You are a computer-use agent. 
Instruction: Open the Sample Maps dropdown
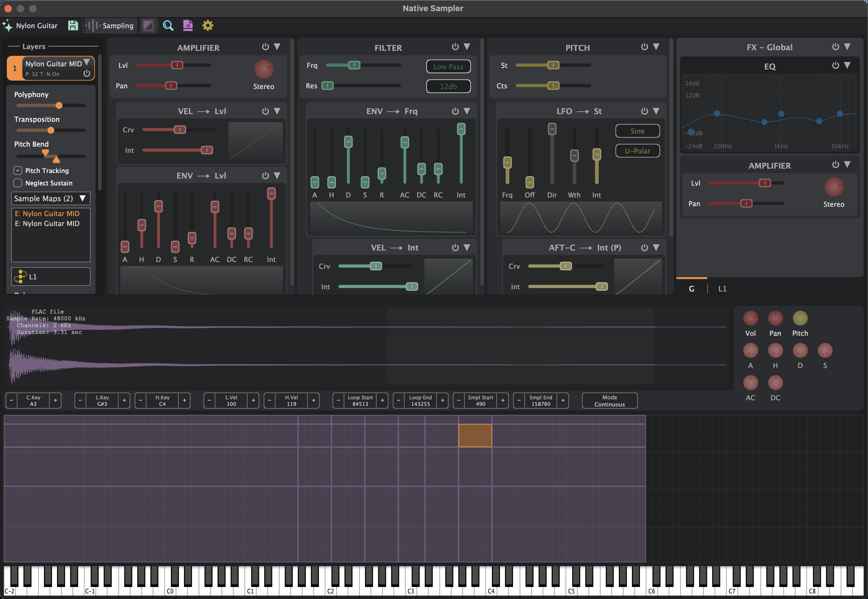tap(50, 198)
